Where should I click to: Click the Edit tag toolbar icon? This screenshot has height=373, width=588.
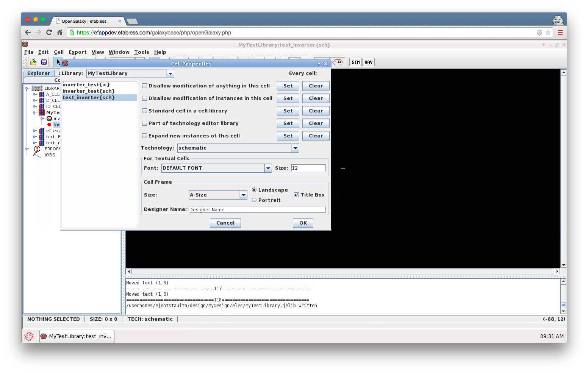pyautogui.click(x=338, y=62)
